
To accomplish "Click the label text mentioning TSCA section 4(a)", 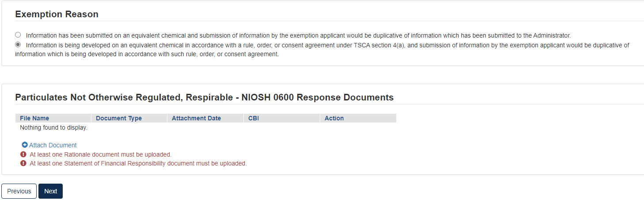I will tap(327, 45).
